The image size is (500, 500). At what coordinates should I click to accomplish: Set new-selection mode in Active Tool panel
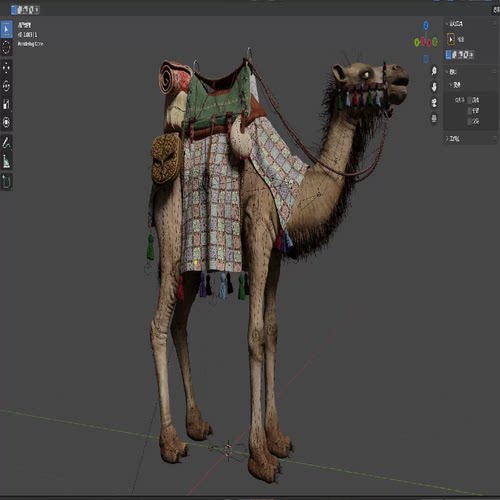pos(449,55)
